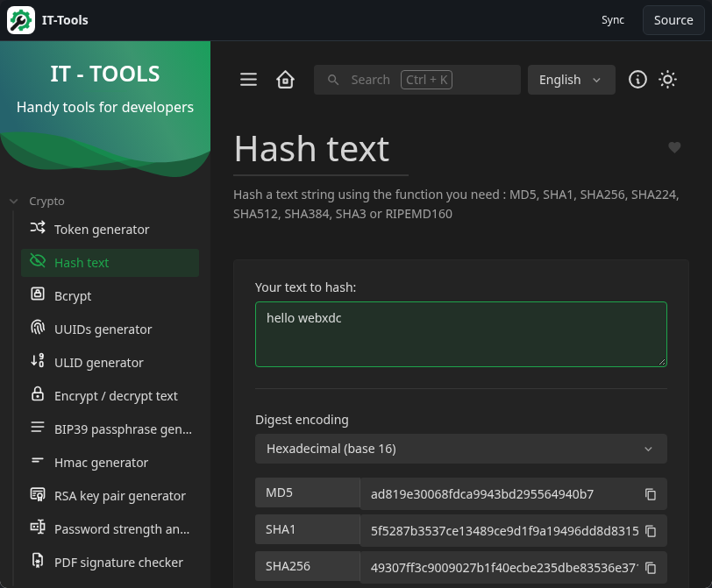The height and width of the screenshot is (588, 712).
Task: Click the Crypto category label
Action: pyautogui.click(x=46, y=201)
